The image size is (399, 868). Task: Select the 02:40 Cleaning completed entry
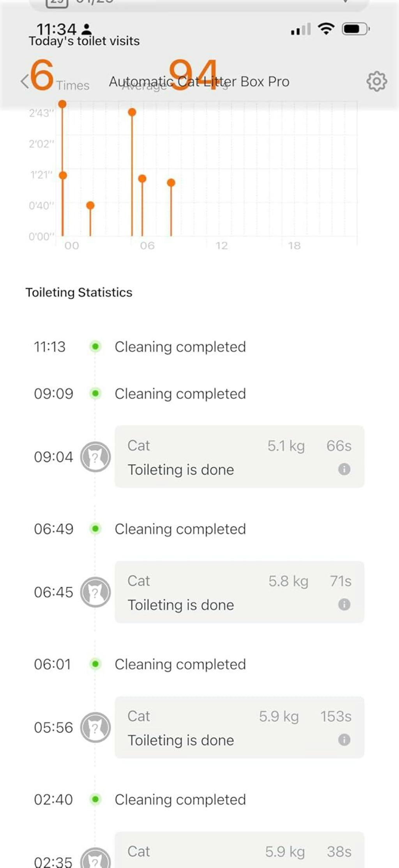pyautogui.click(x=180, y=799)
